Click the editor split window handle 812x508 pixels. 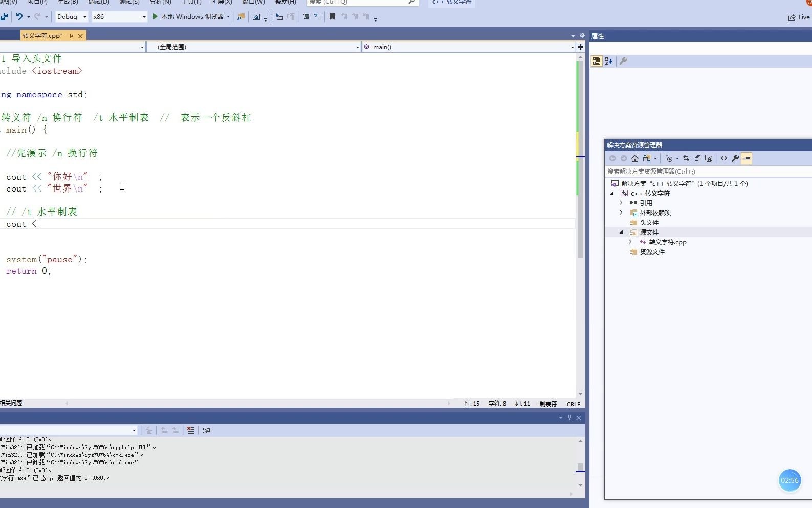[x=580, y=47]
